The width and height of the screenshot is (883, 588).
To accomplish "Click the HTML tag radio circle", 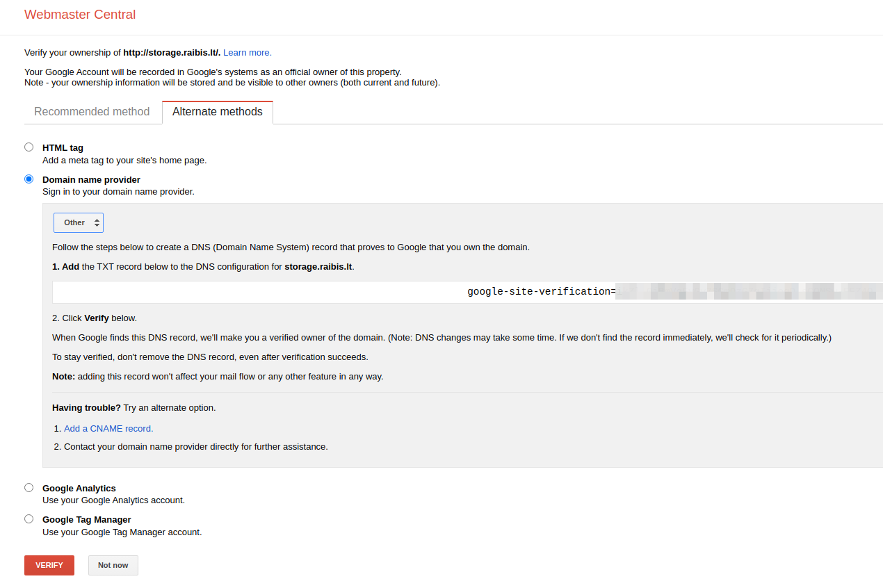I will click(x=29, y=147).
